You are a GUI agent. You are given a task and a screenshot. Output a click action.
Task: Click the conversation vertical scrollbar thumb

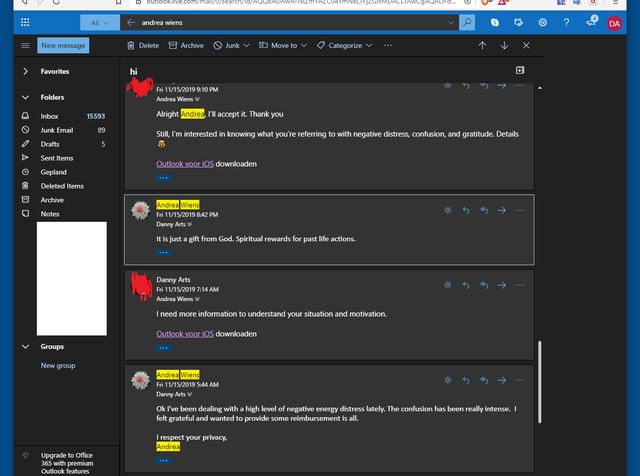tap(540, 382)
